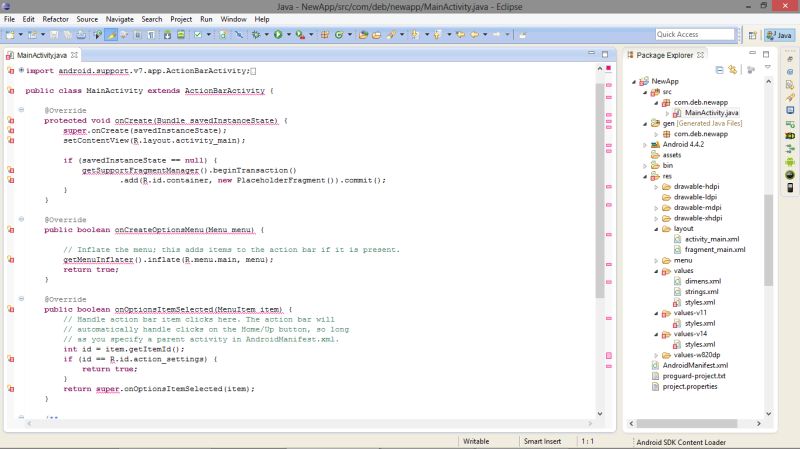The width and height of the screenshot is (800, 449).
Task: Click the Save toolbar icon
Action: [54, 35]
